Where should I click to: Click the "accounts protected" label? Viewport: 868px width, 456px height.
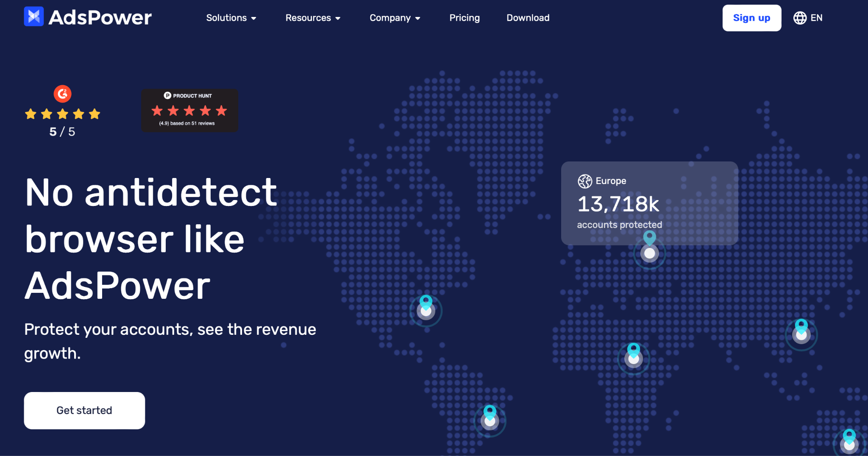tap(620, 225)
